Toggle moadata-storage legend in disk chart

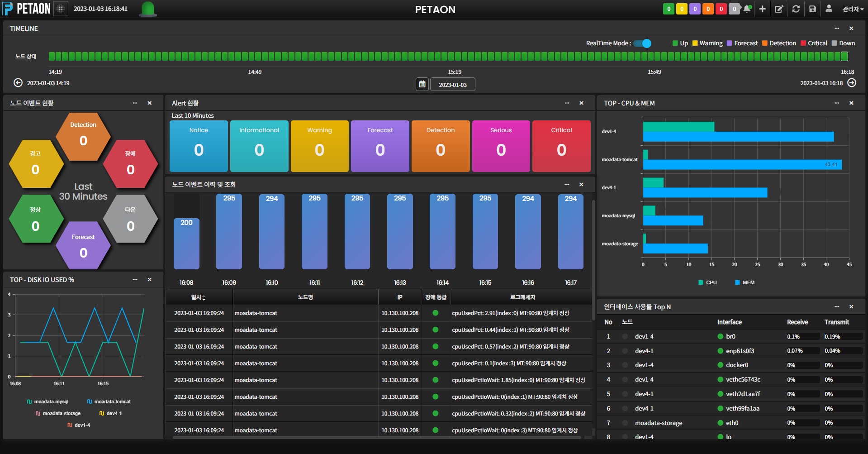(x=58, y=413)
